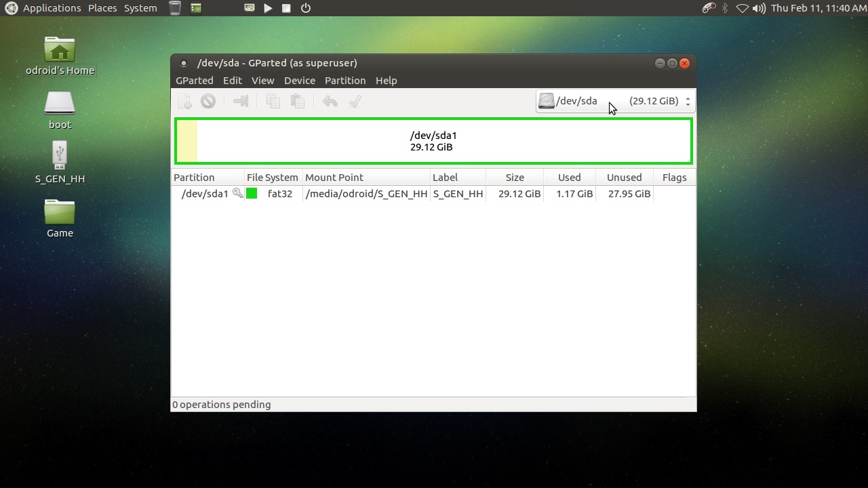This screenshot has width=868, height=488.
Task: Open the Device menu
Action: tap(299, 81)
